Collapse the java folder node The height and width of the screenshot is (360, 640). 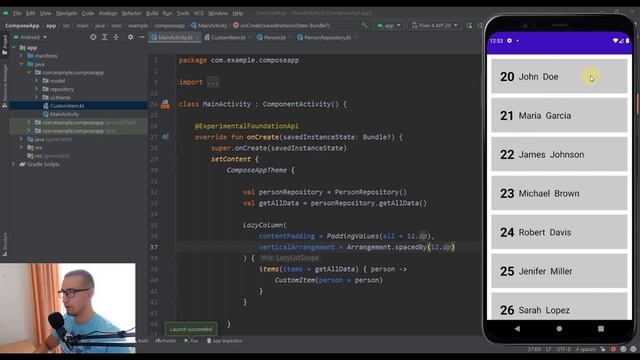point(22,64)
